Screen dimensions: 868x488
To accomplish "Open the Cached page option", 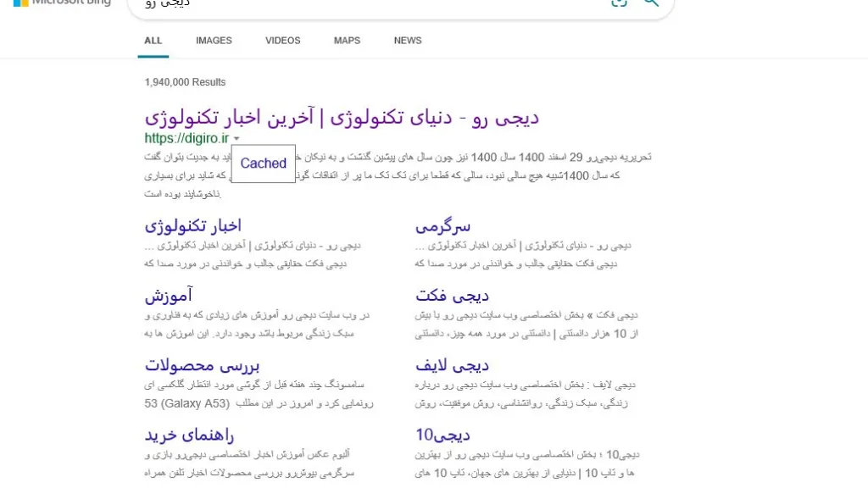I will tap(264, 164).
